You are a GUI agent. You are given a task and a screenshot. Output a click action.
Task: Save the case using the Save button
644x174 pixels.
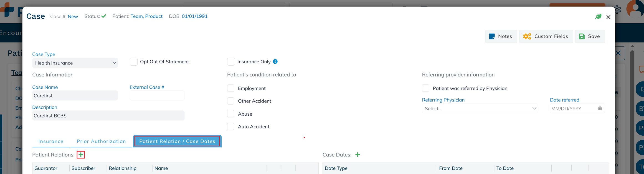tap(590, 36)
